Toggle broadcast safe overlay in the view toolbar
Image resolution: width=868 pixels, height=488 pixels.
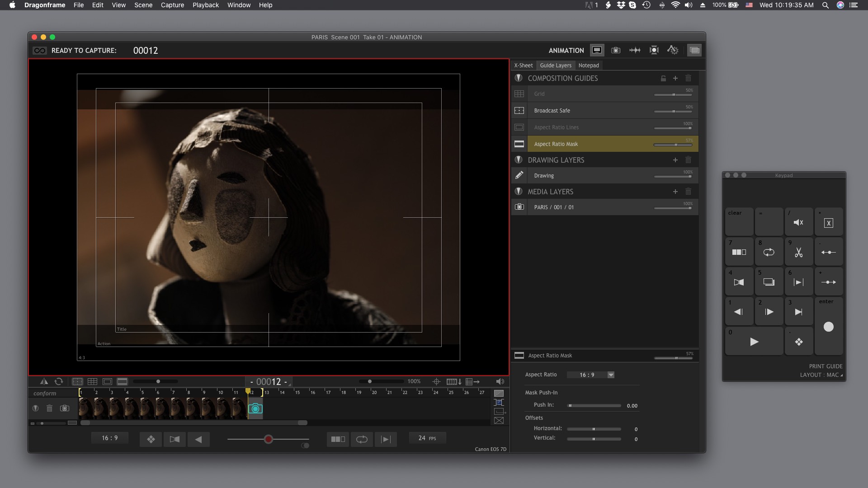(77, 382)
